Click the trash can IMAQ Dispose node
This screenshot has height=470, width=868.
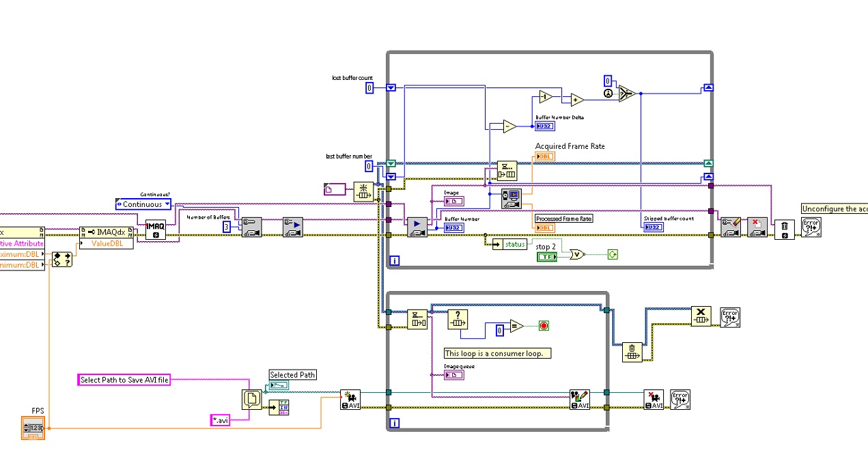tap(784, 227)
